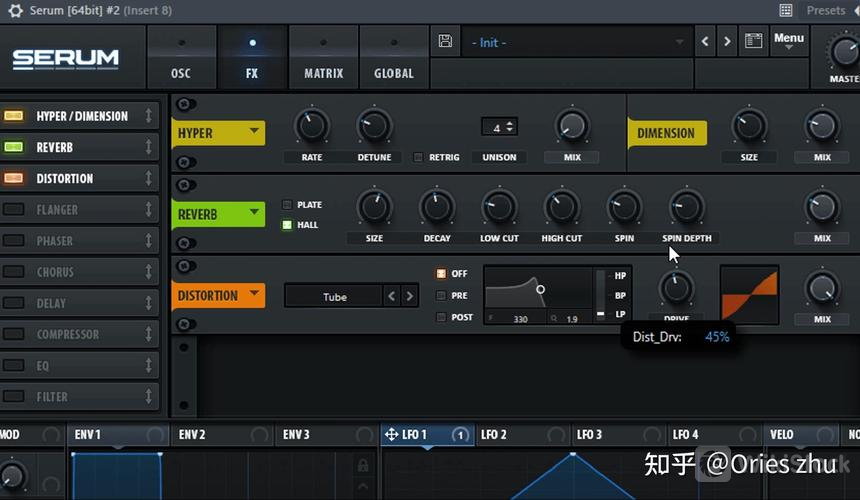Open the Serum Menu button
This screenshot has height=500, width=860.
(x=788, y=40)
